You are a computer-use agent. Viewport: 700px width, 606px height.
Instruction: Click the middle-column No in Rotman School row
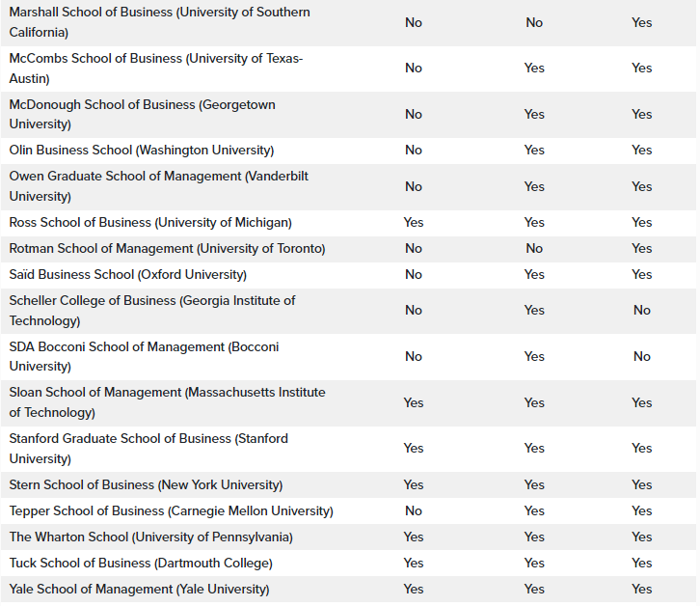534,248
